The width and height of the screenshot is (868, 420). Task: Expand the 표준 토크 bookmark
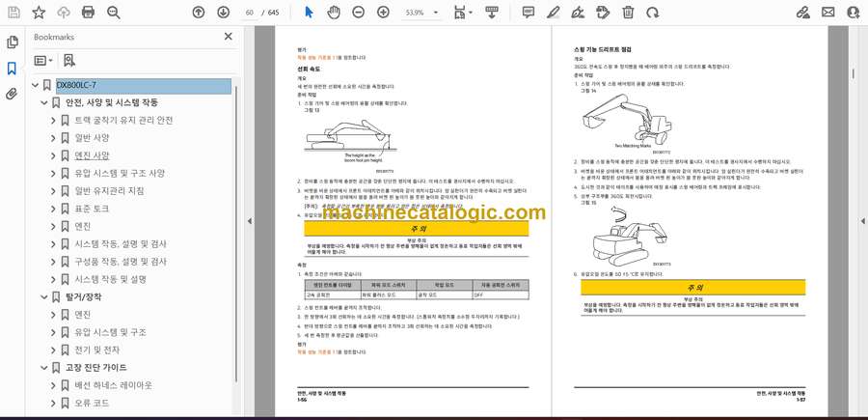[x=53, y=209]
